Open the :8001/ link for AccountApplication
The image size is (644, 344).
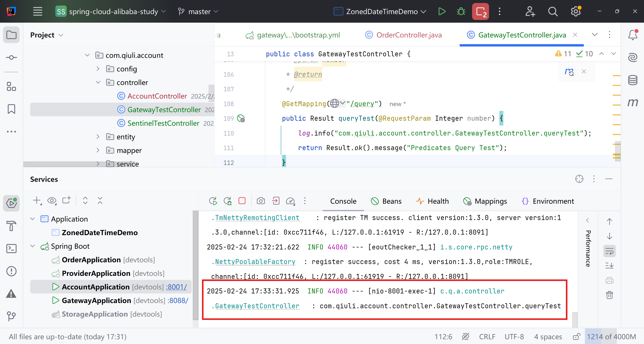pyautogui.click(x=176, y=287)
